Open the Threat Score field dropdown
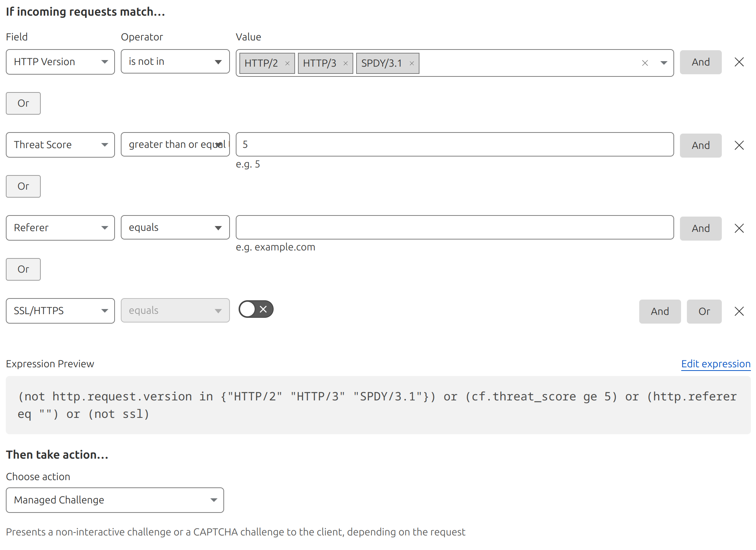 pos(60,145)
